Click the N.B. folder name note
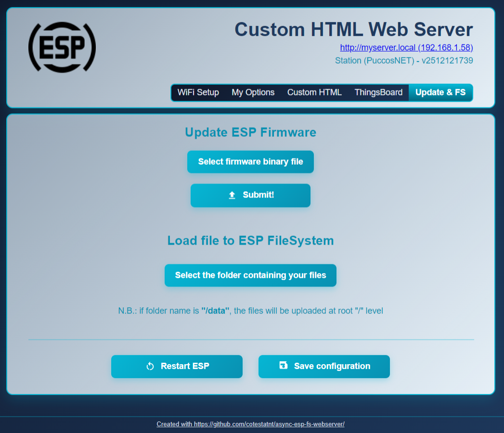The height and width of the screenshot is (433, 504). click(250, 311)
